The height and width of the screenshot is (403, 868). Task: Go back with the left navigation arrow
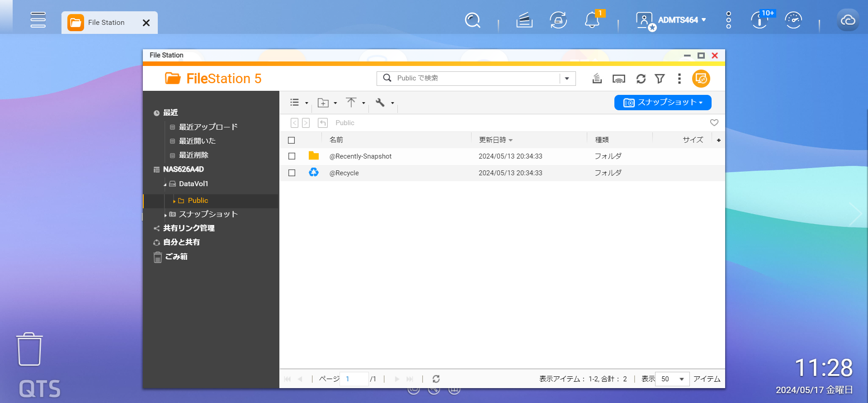click(294, 123)
